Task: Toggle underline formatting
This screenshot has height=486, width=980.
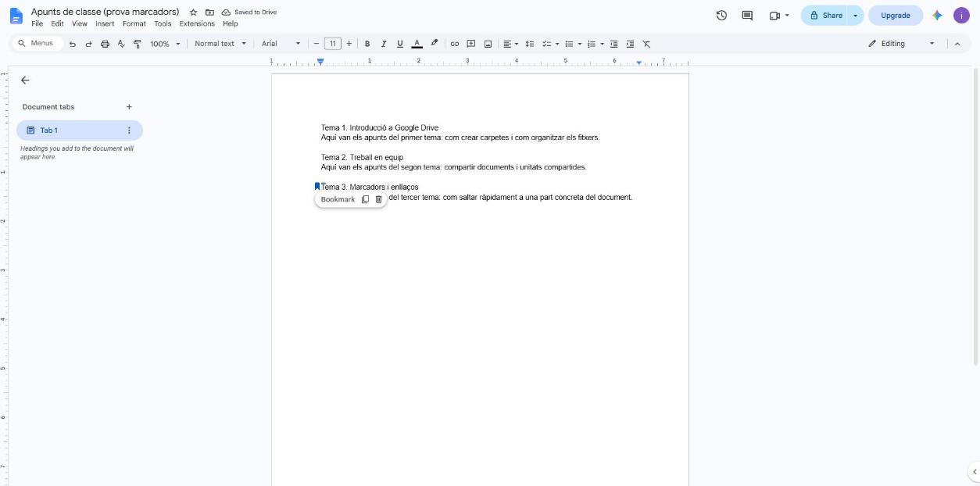Action: click(x=400, y=44)
